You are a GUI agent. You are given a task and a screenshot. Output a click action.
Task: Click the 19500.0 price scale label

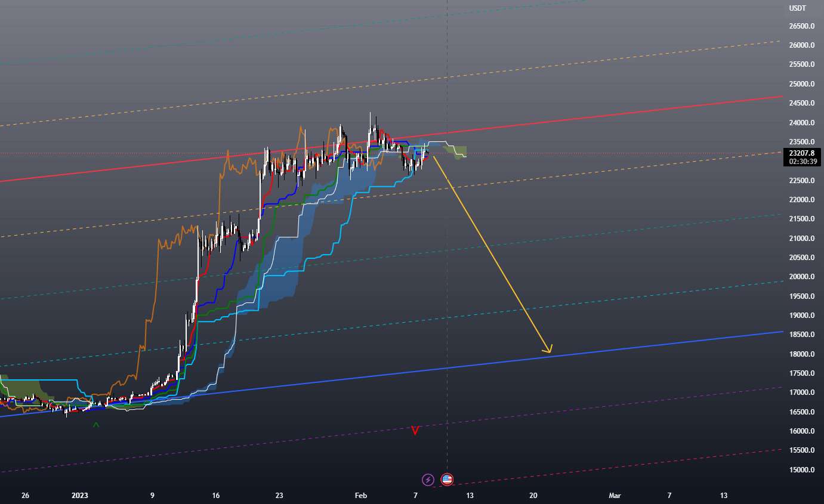pos(801,296)
